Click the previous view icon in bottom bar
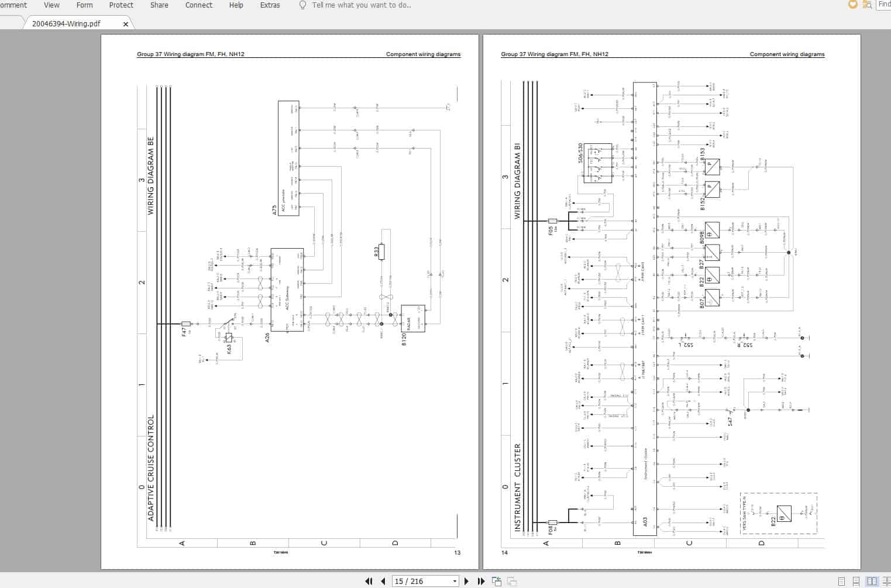Screen dimensions: 891x588 (x=497, y=581)
